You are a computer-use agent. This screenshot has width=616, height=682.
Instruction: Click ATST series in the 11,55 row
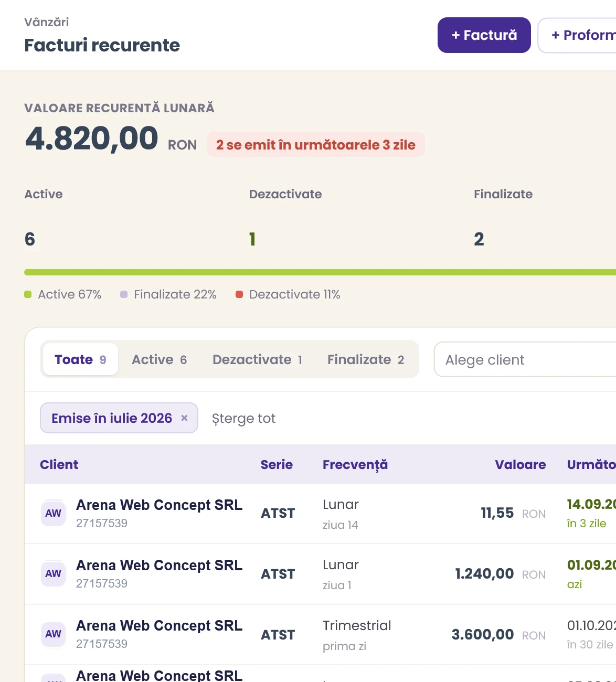[278, 513]
